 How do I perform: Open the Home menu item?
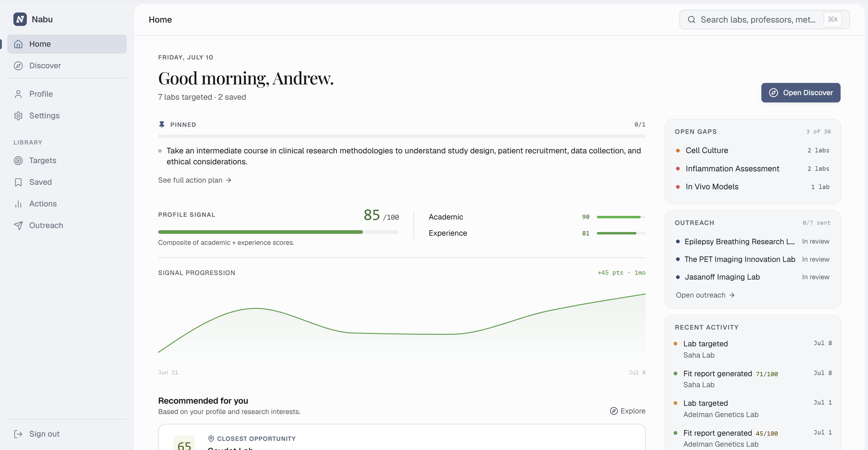click(x=67, y=44)
